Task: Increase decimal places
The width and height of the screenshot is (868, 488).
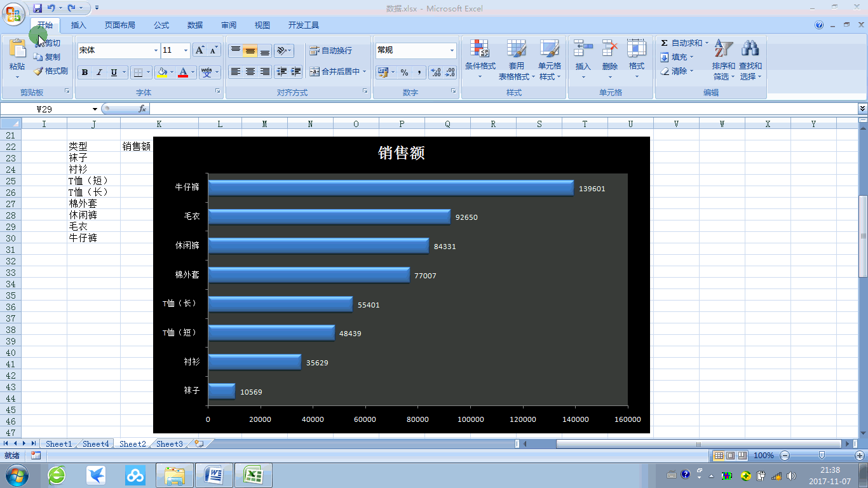Action: coord(436,72)
